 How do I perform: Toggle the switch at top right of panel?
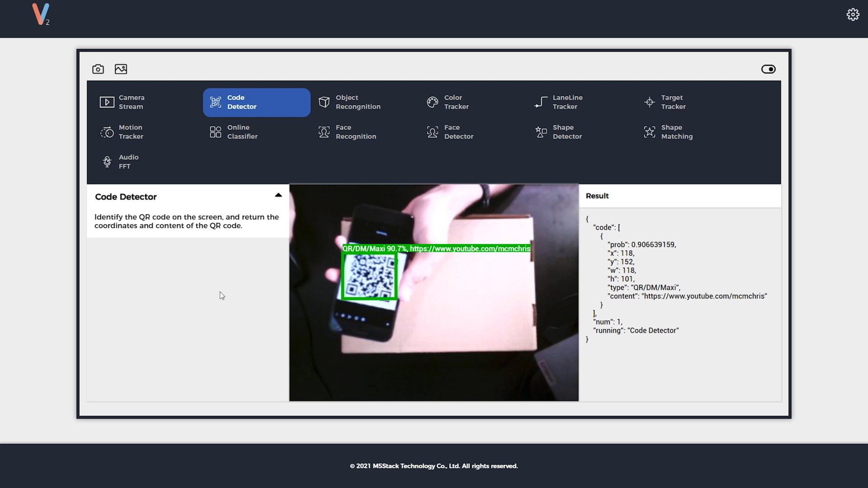click(768, 69)
